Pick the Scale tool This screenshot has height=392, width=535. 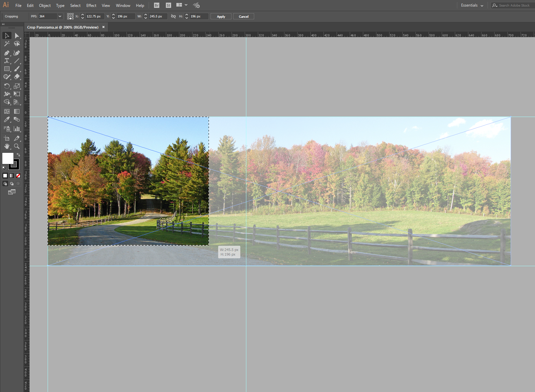17,86
